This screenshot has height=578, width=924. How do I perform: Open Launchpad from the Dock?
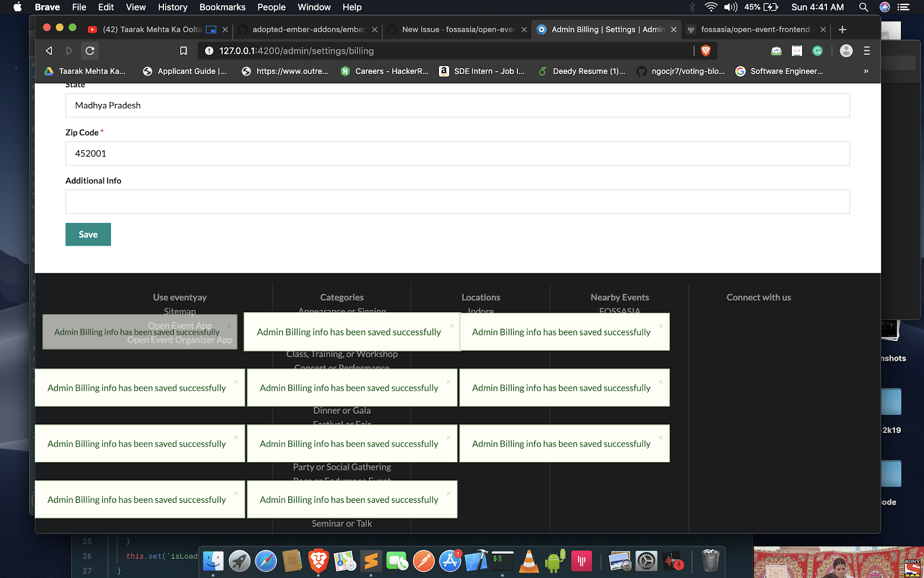pyautogui.click(x=240, y=561)
